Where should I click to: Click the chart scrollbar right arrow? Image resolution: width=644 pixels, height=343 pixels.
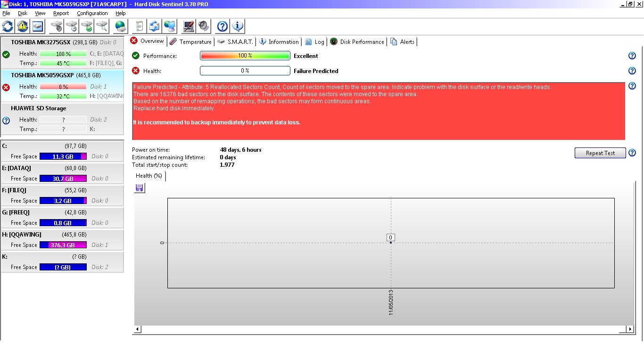(x=629, y=329)
